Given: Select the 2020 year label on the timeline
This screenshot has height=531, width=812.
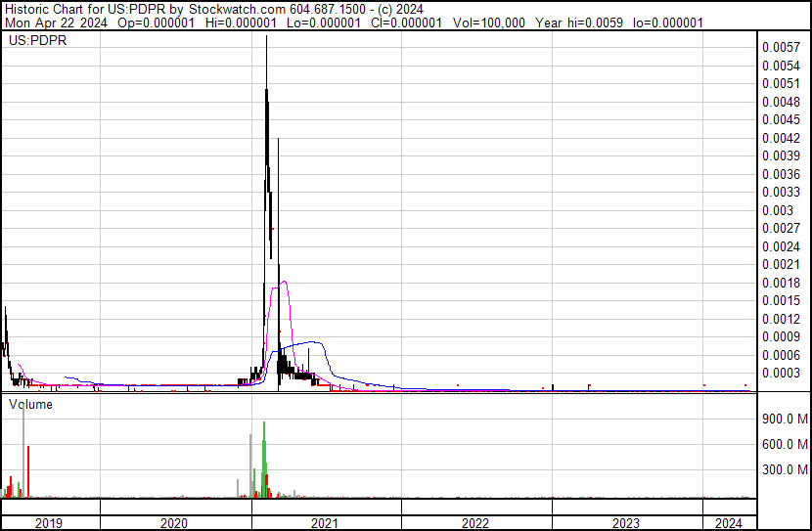Looking at the screenshot, I should point(172,523).
